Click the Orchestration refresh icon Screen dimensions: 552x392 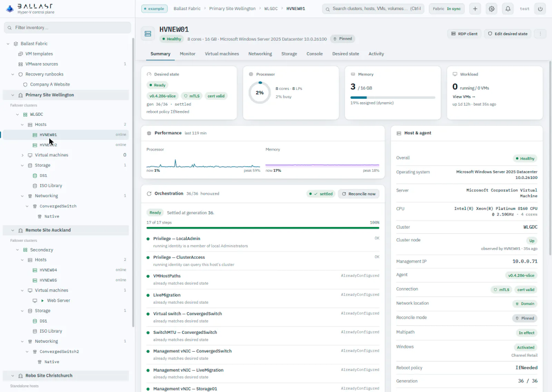click(x=149, y=194)
